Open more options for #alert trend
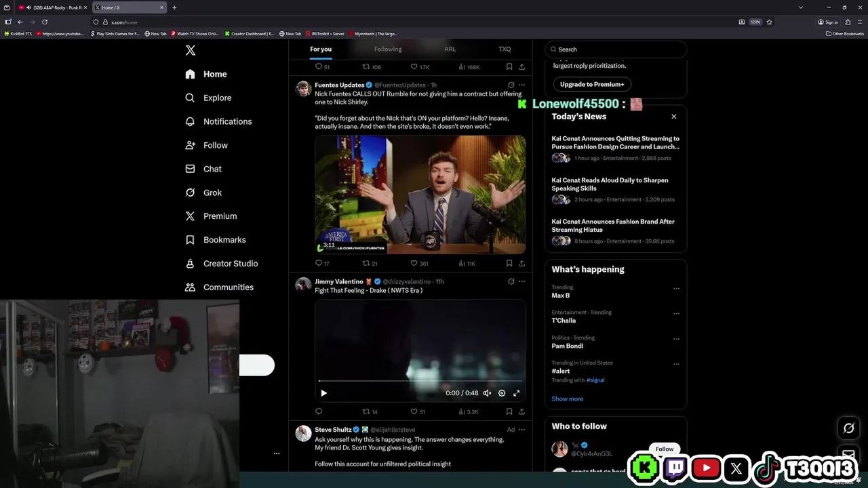This screenshot has height=488, width=868. pos(676,364)
